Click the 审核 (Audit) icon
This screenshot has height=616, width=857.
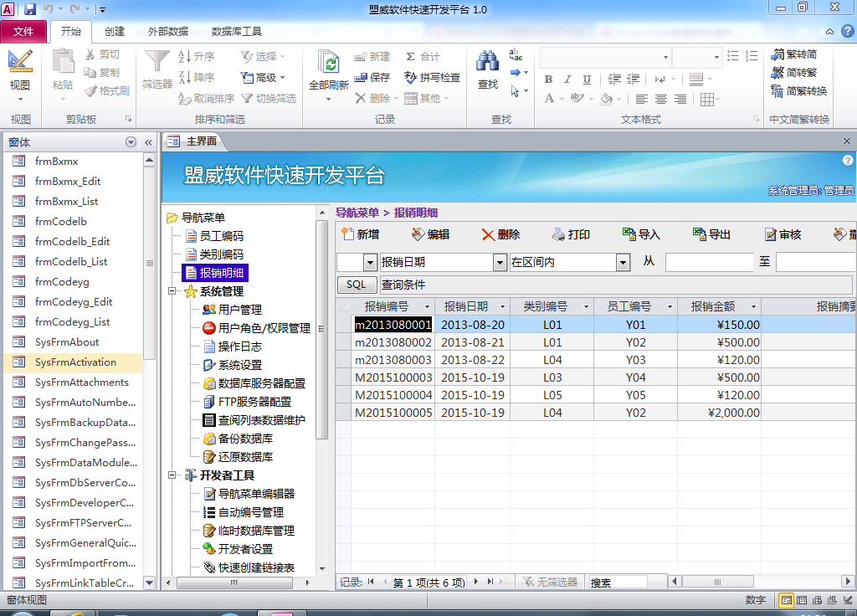(770, 234)
